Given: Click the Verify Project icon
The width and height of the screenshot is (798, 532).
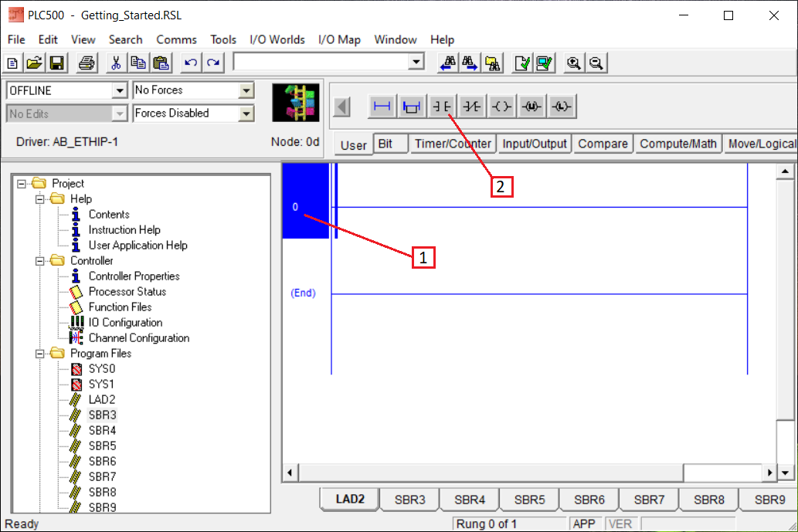Looking at the screenshot, I should coord(545,63).
